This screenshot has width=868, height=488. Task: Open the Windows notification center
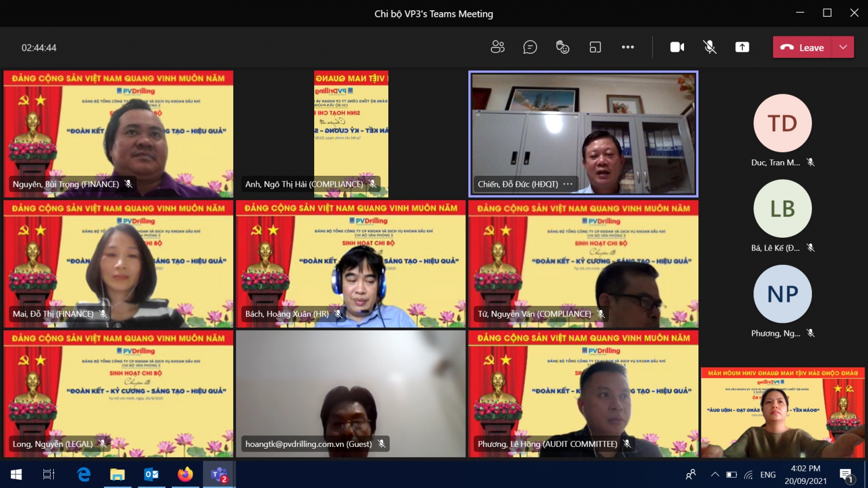pos(846,475)
